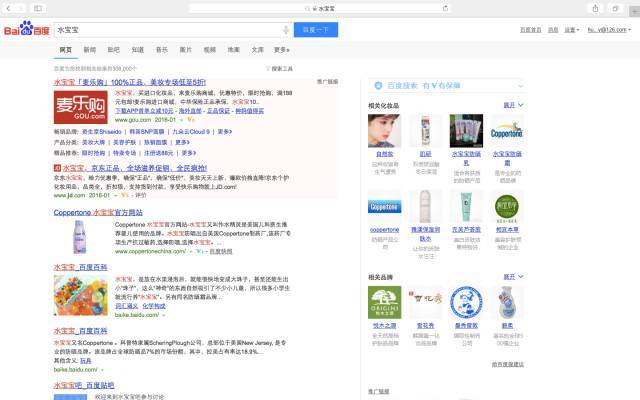The width and height of the screenshot is (640, 400).
Task: Click the Coppertone bottle thumbnail in results
Action: (80, 237)
